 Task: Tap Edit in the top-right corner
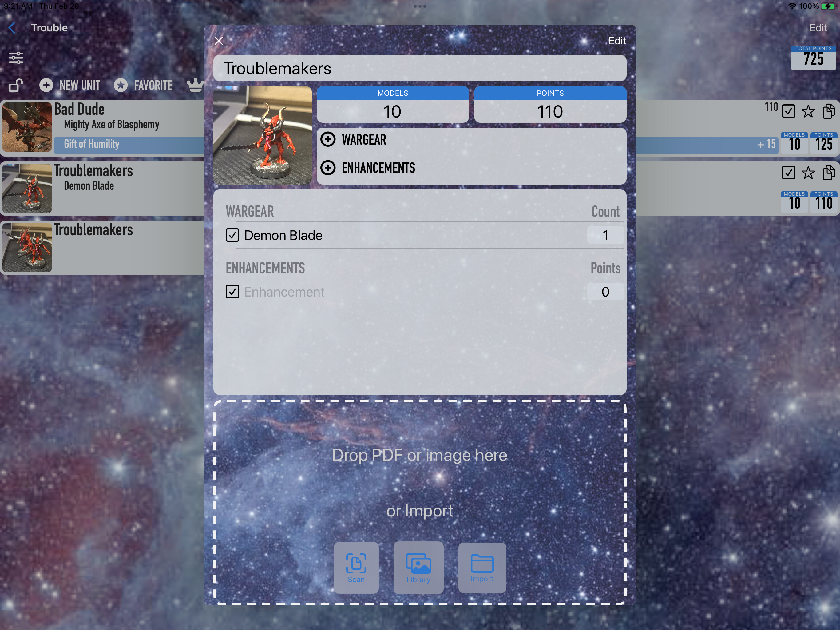click(x=818, y=28)
